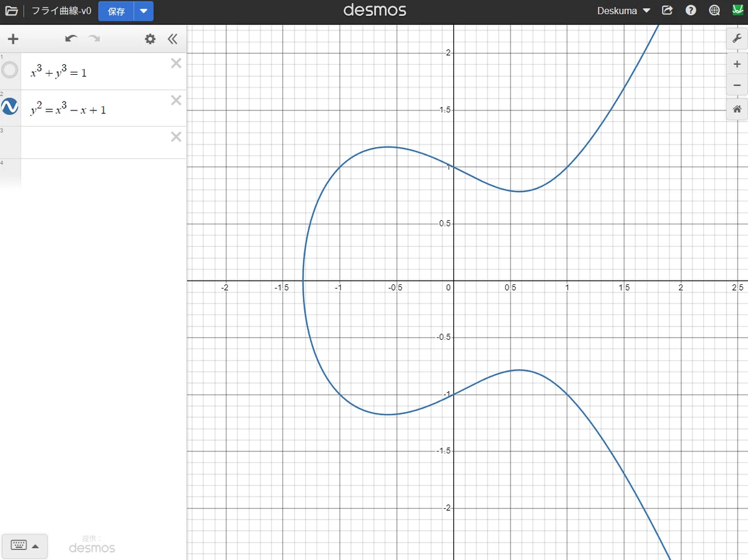
Task: Reset to default viewport home icon
Action: pos(737,109)
